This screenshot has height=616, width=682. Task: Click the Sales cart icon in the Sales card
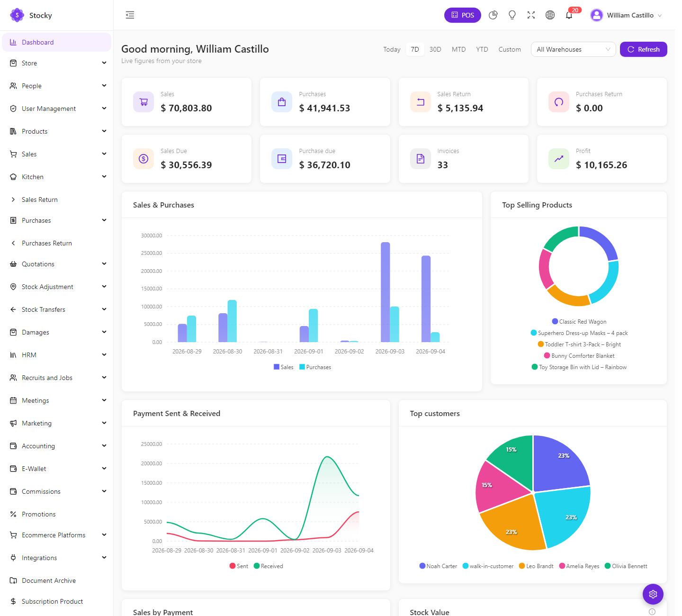(x=144, y=102)
